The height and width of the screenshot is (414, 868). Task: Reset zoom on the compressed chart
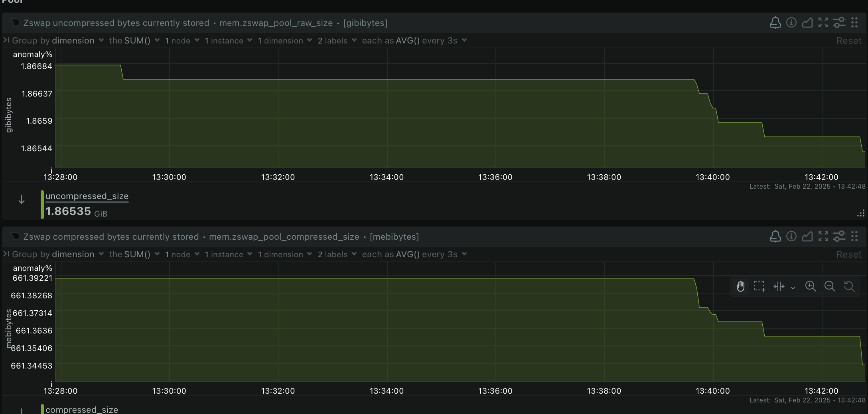pyautogui.click(x=849, y=286)
